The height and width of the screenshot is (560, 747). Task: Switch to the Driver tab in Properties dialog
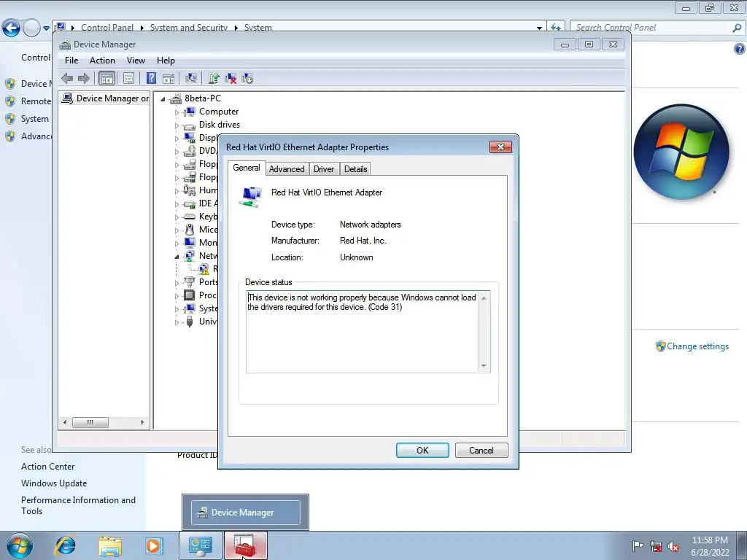click(x=324, y=169)
